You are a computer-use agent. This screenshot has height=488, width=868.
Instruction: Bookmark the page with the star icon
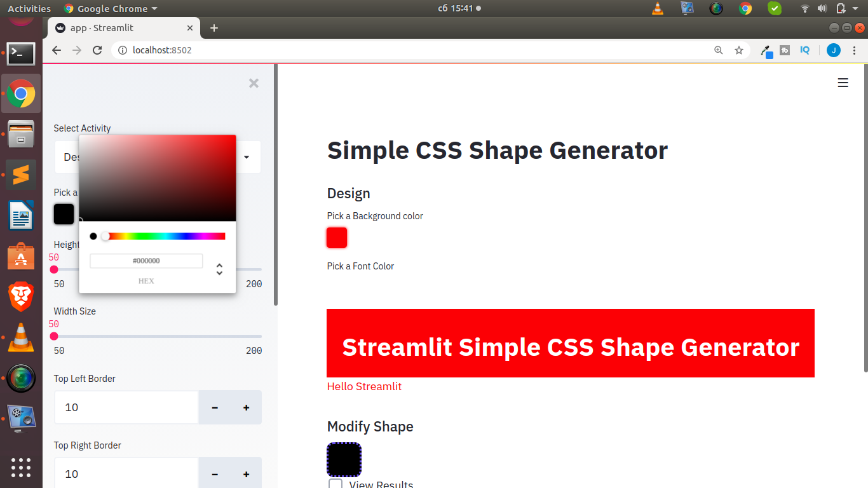[739, 50]
